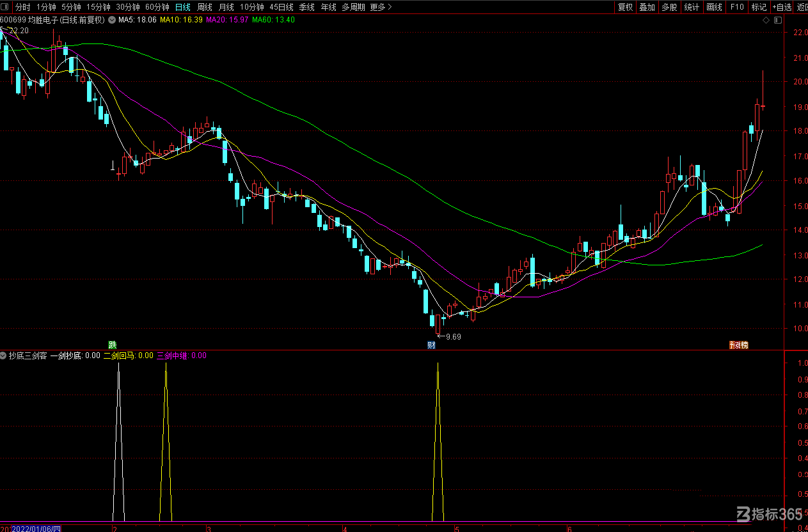The width and height of the screenshot is (808, 532).
Task: Select the 45日线 period
Action: click(281, 7)
